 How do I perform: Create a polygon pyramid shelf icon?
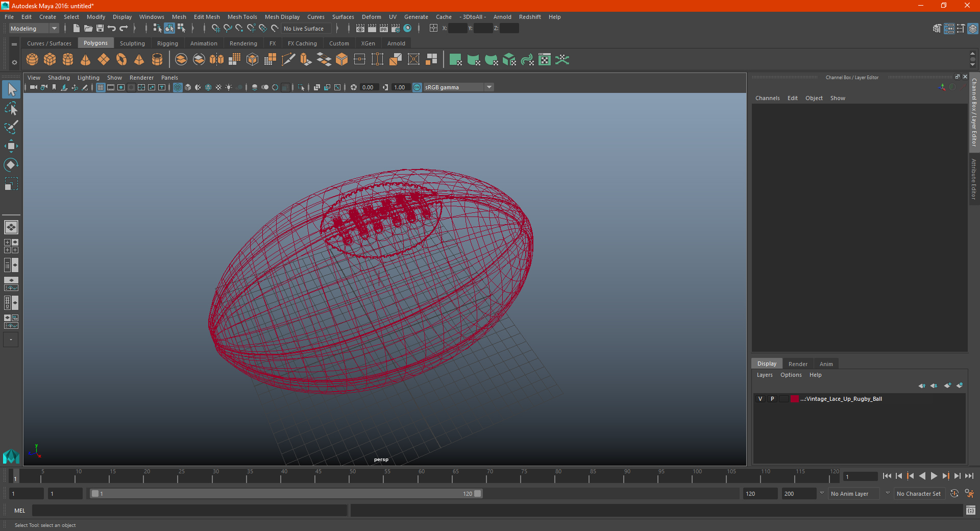[x=139, y=60]
